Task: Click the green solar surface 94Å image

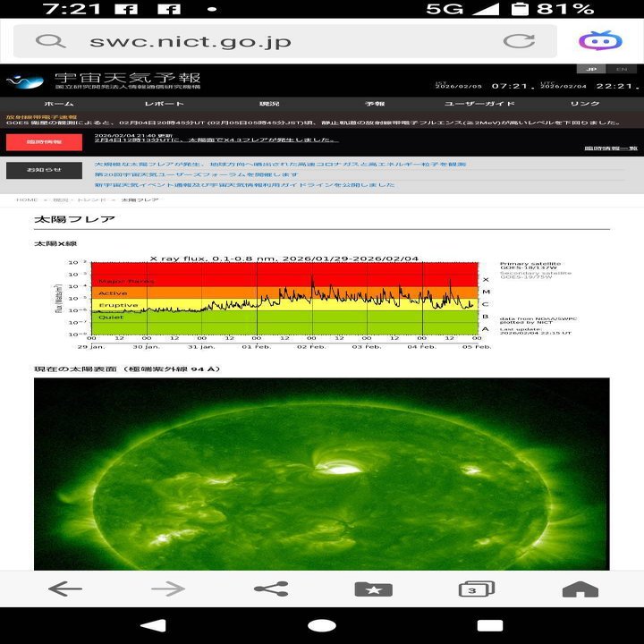Action: tap(322, 474)
